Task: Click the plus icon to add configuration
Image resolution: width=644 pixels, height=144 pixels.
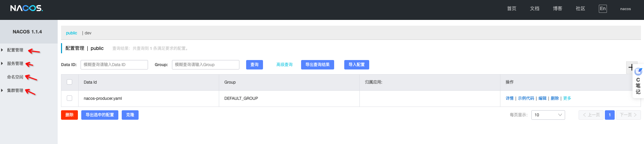Action: [x=630, y=67]
